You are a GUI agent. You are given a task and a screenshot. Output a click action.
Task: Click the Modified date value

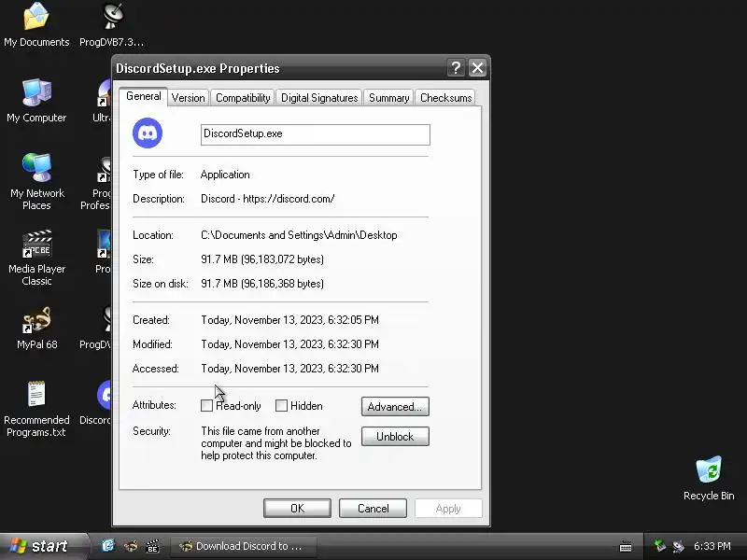pyautogui.click(x=290, y=344)
